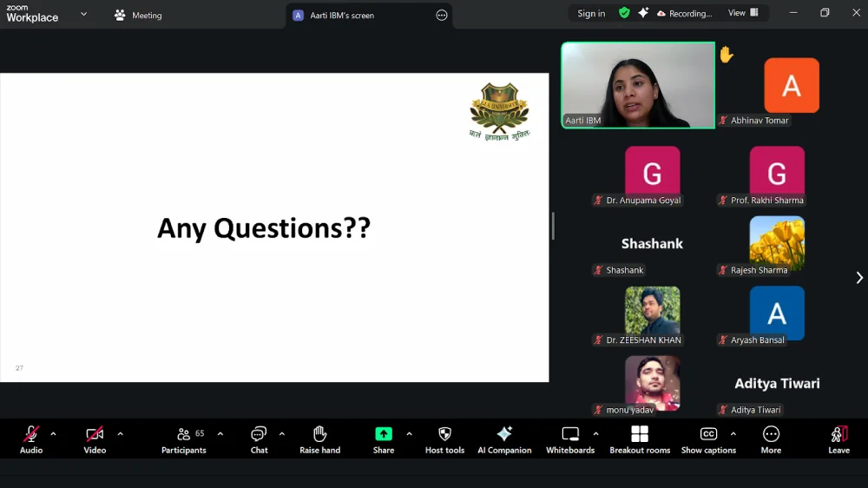Show next page of participant thumbnails

click(x=859, y=278)
